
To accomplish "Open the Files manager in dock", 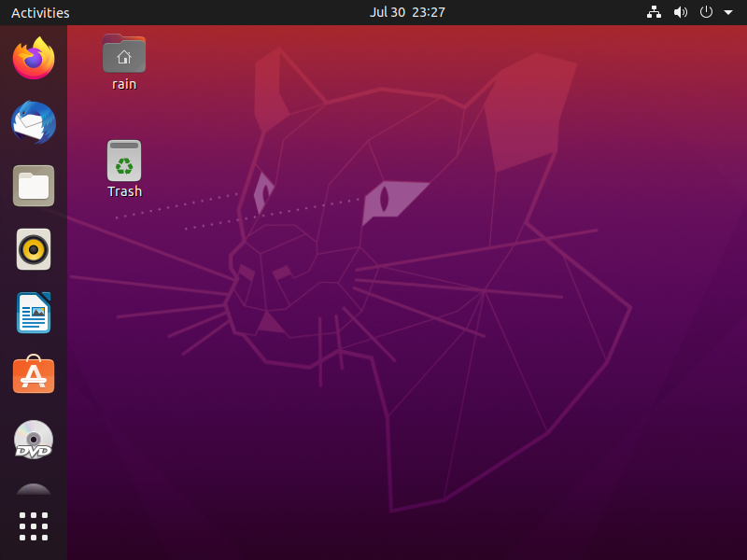I will pyautogui.click(x=34, y=186).
